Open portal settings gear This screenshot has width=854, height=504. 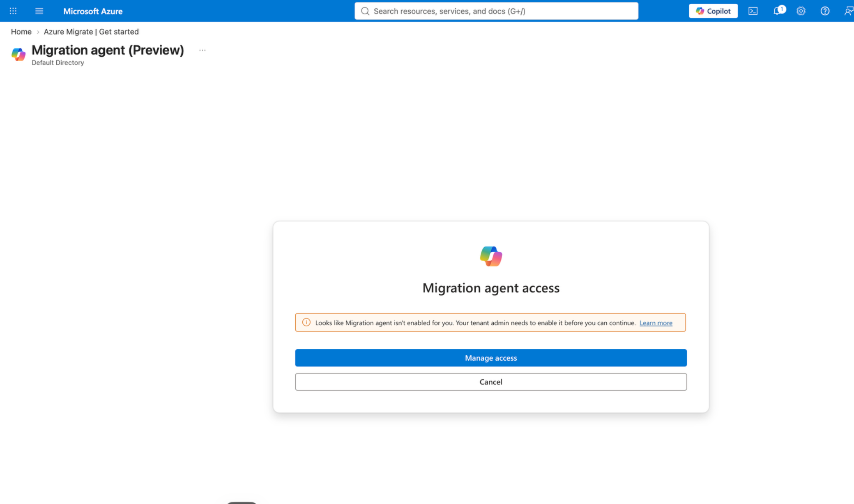(x=801, y=11)
